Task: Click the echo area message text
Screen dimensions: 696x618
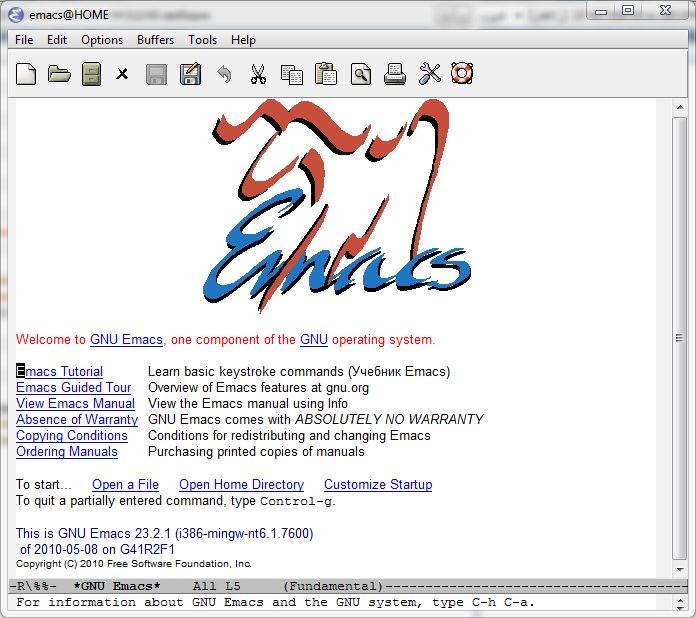Action: [276, 602]
